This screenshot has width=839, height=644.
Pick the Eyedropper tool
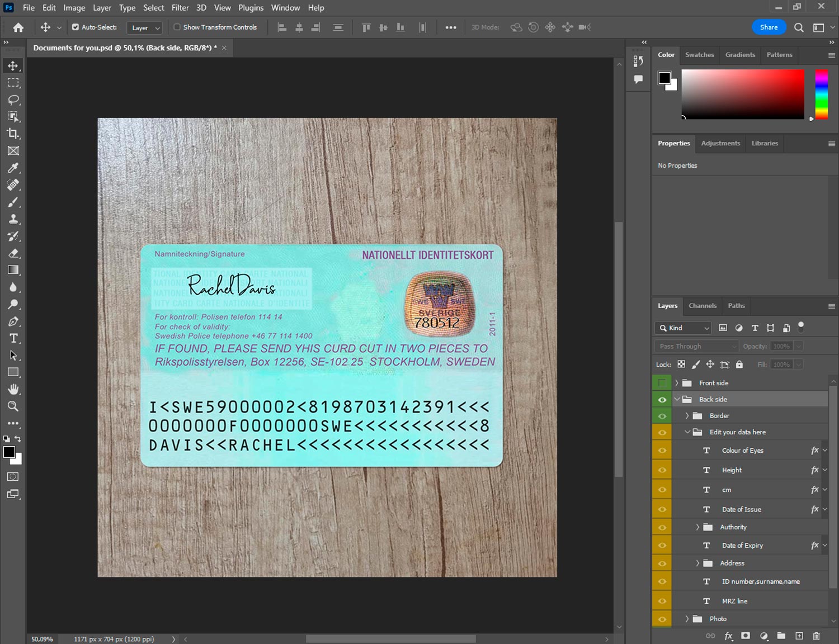pyautogui.click(x=13, y=168)
